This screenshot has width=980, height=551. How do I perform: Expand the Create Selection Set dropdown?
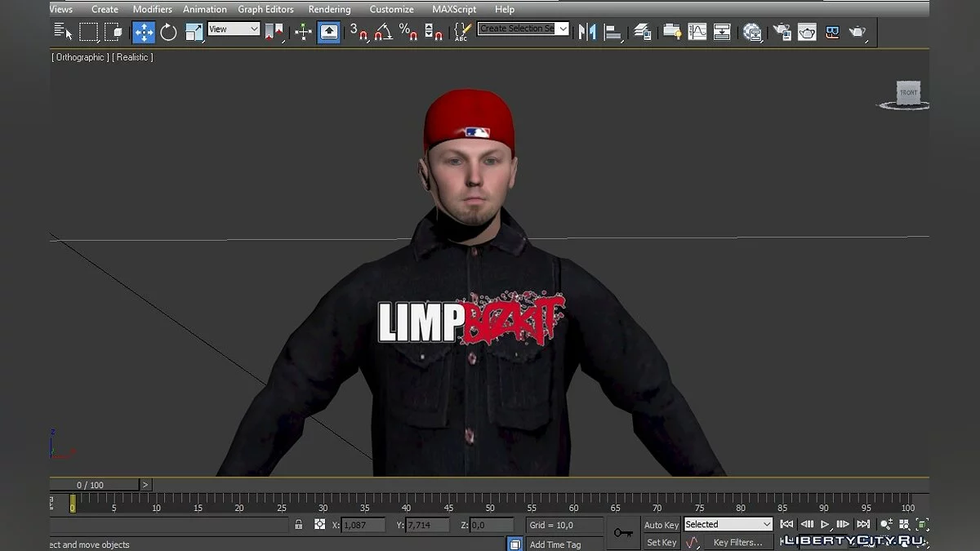coord(563,29)
